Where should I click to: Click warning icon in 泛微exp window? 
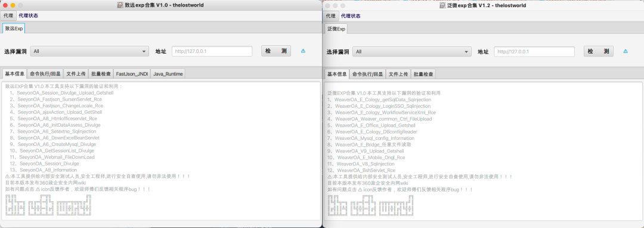626,52
